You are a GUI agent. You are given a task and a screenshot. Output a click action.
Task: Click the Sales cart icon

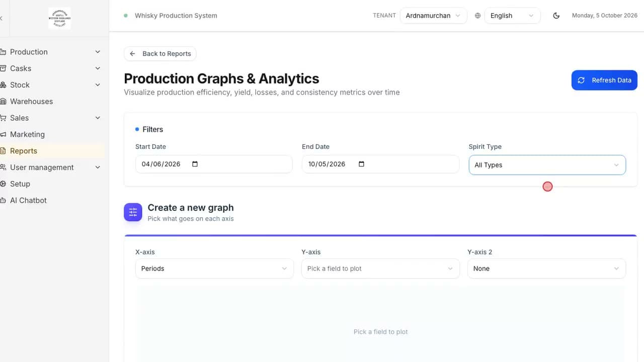3,118
